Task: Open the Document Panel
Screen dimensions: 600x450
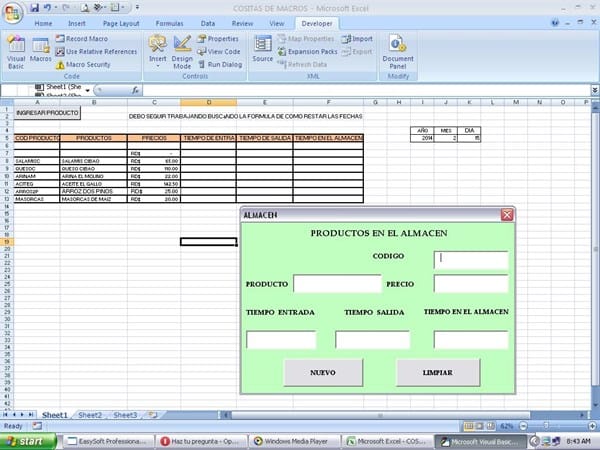Action: pyautogui.click(x=398, y=52)
